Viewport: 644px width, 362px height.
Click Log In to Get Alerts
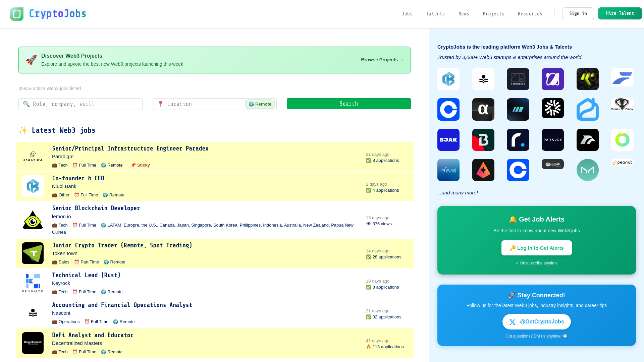pyautogui.click(x=537, y=248)
